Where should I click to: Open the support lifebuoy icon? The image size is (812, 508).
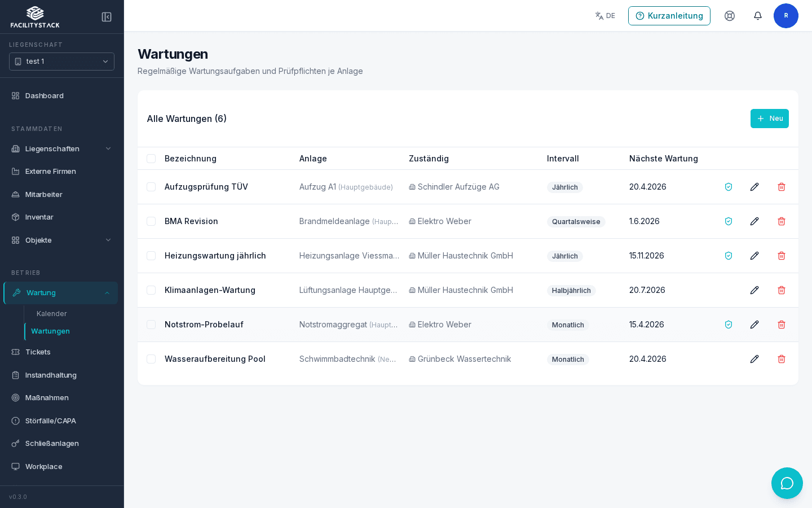730,16
